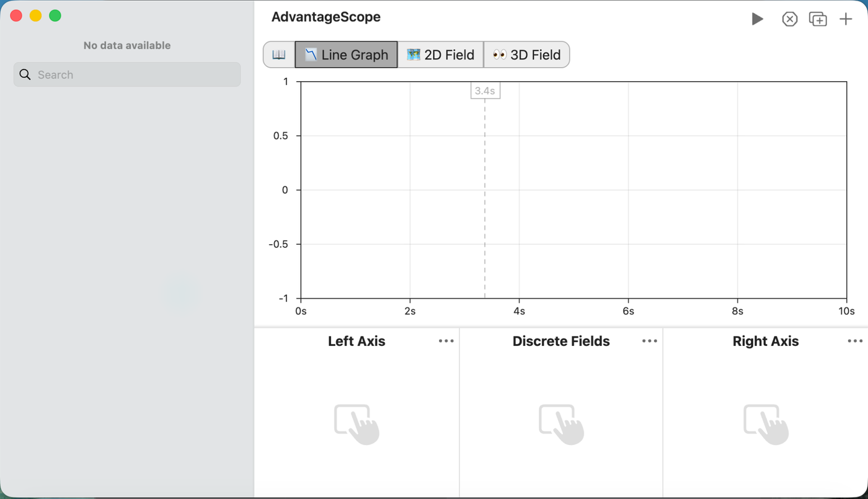
Task: Click the Discrete Fields heading
Action: 561,341
